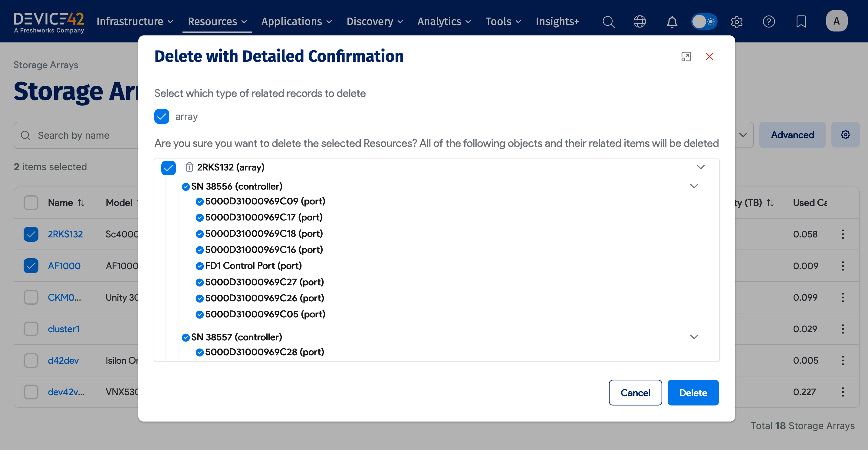Open settings via the gear icon
The image size is (868, 450).
coord(737,22)
